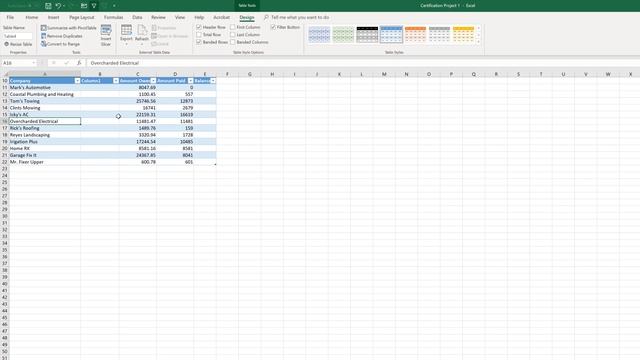Viewport: 640px width, 360px height.
Task: Expand the Table Styles gallery
Action: tap(478, 41)
